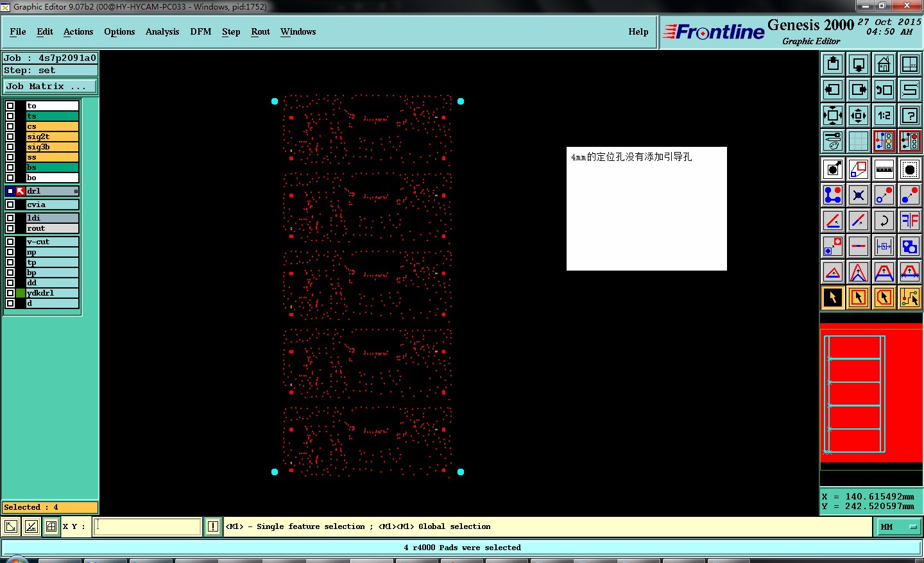Image resolution: width=924 pixels, height=563 pixels.
Task: Click the pan down view icon
Action: coord(859,64)
